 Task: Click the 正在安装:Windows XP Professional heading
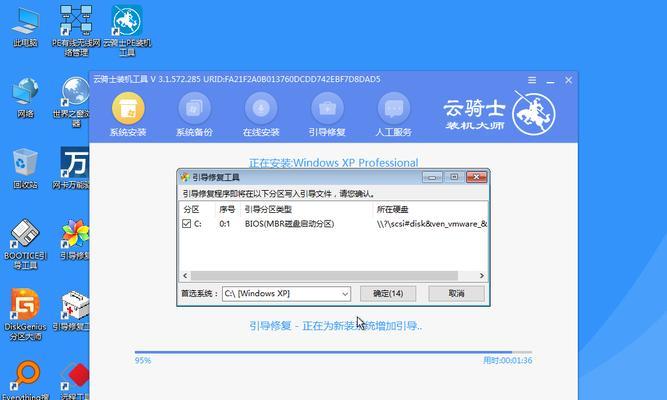[x=334, y=163]
